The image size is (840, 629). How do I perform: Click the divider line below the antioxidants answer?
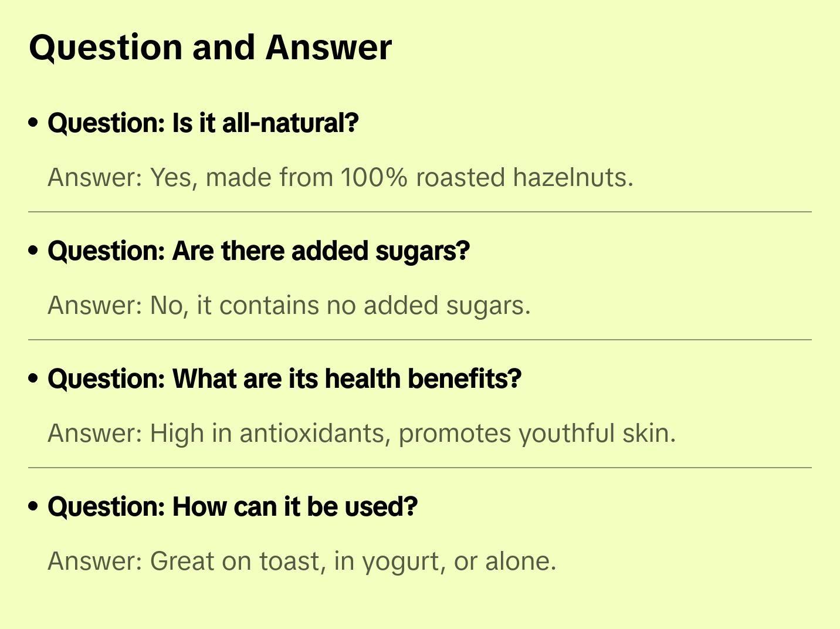[x=420, y=468]
